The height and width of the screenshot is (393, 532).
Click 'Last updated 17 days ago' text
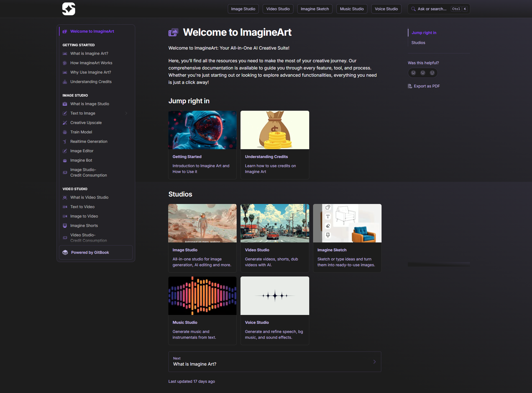(192, 381)
